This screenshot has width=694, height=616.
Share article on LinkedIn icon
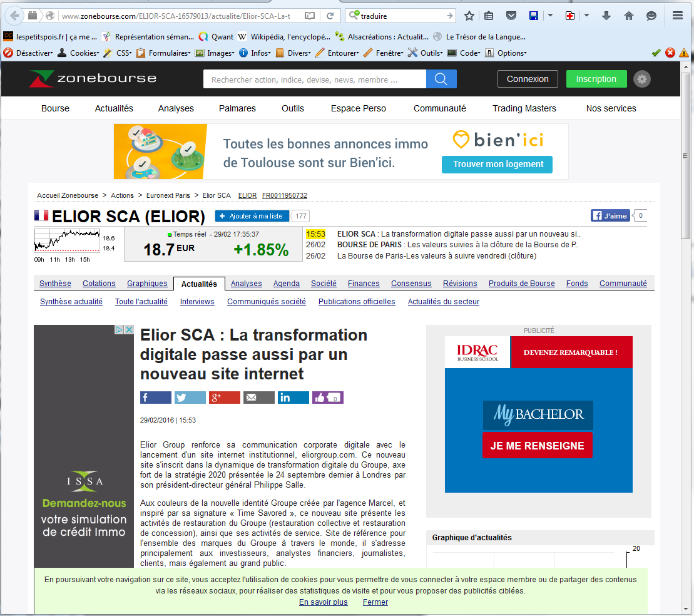click(293, 398)
